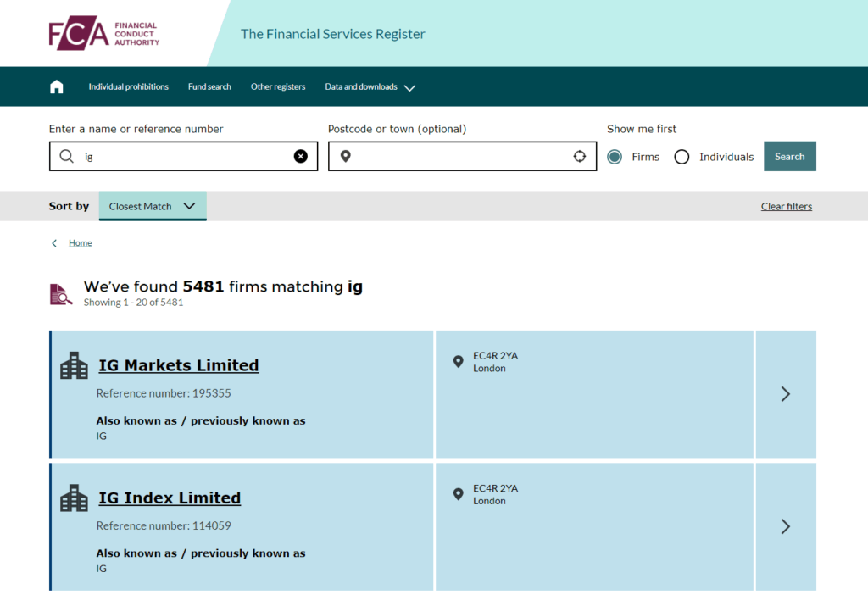Open Individual prohibitions menu item
Screen dimensions: 868x595
coord(129,87)
